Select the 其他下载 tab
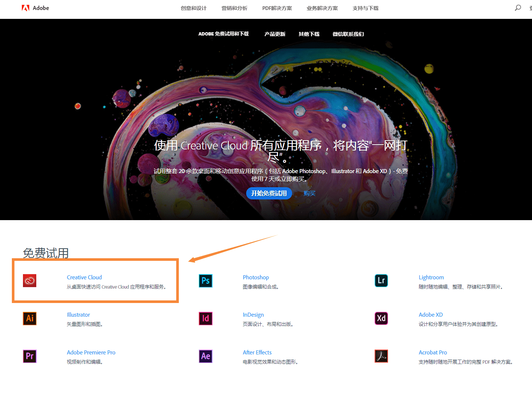 coord(309,34)
